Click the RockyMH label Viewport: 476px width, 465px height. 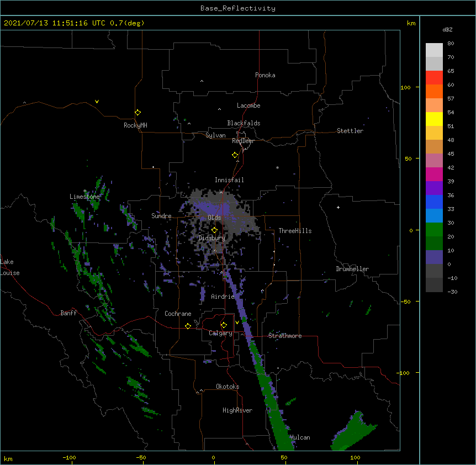[135, 125]
